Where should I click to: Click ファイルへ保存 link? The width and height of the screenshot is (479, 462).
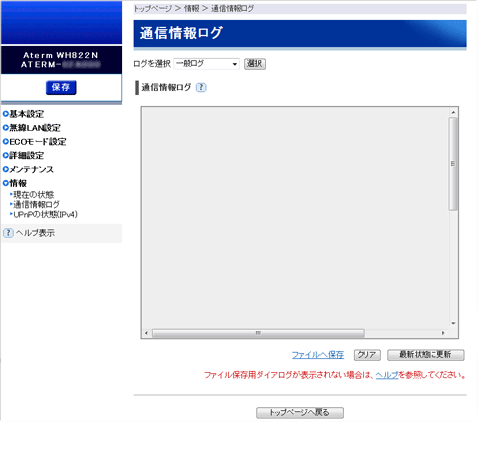[318, 355]
